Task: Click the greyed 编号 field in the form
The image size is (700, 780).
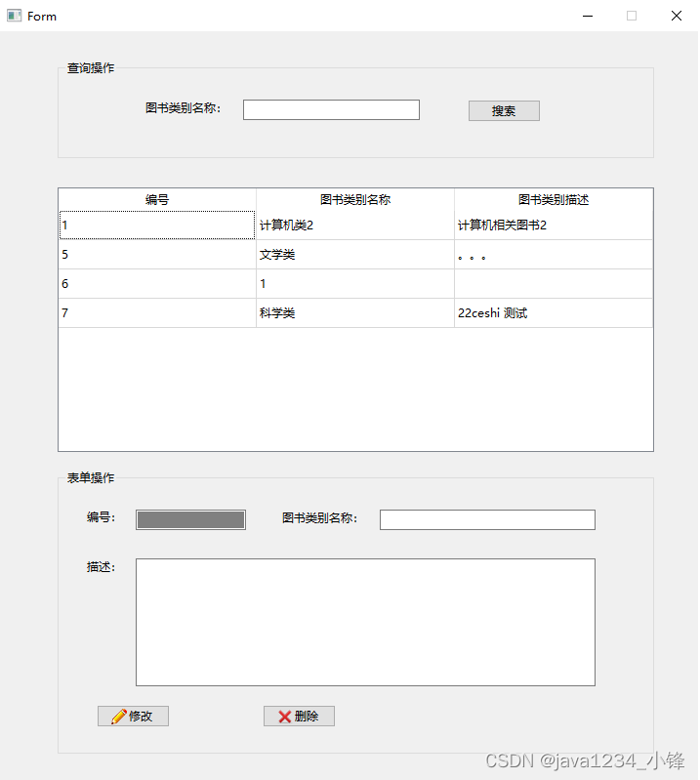Action: [191, 521]
